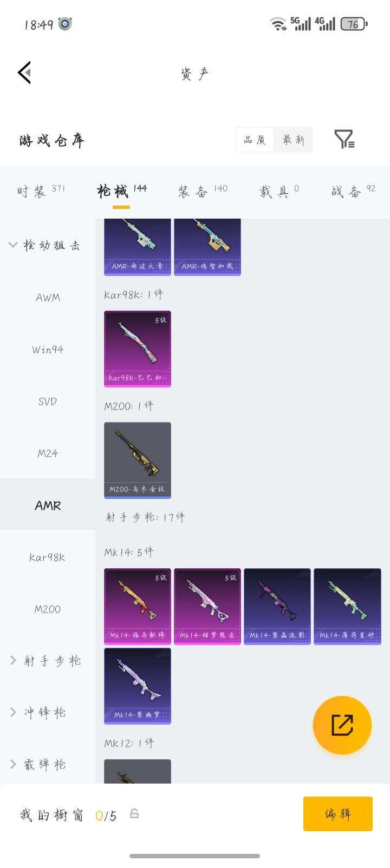Viewport: 390px width, 868px height.
Task: Switch sorting to 最新
Action: [x=293, y=140]
